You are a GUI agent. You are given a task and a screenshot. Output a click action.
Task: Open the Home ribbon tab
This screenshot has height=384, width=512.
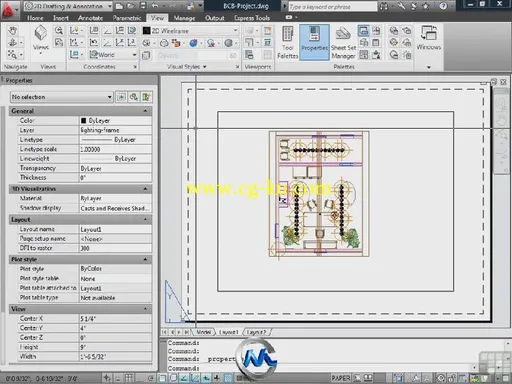[35, 18]
